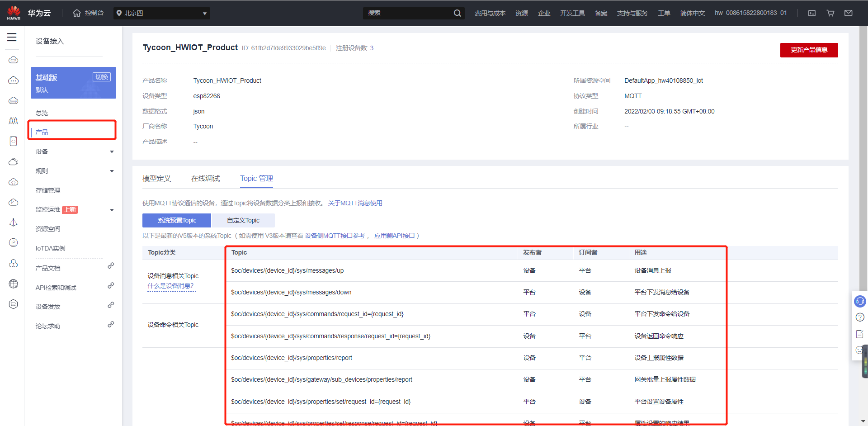Open the mail messages icon
Viewport: 868px width, 426px height.
point(849,13)
